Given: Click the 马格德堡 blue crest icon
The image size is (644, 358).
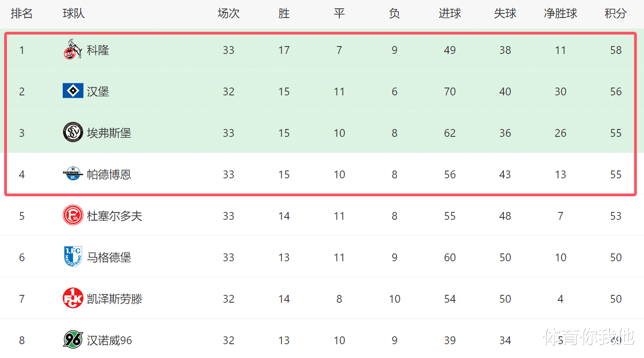Looking at the screenshot, I should pyautogui.click(x=73, y=257).
